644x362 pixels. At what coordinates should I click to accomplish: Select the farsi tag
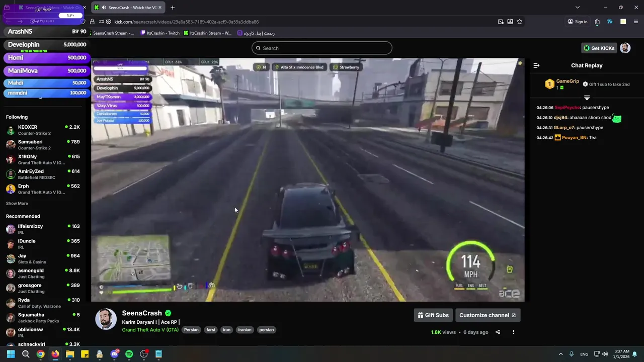point(211,330)
